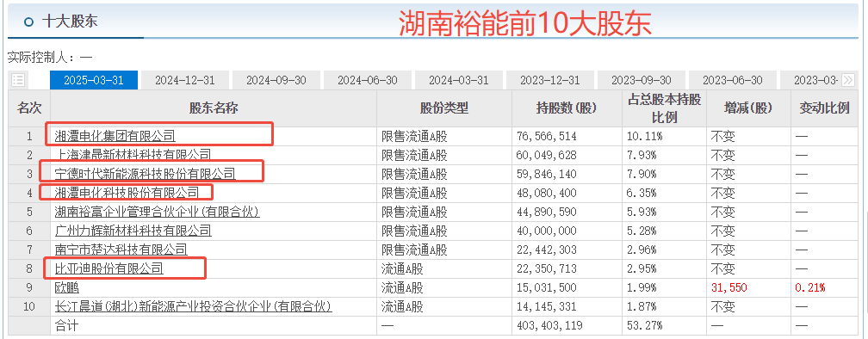The width and height of the screenshot is (868, 339).
Task: Click the list icon left of date tabs
Action: pyautogui.click(x=18, y=80)
